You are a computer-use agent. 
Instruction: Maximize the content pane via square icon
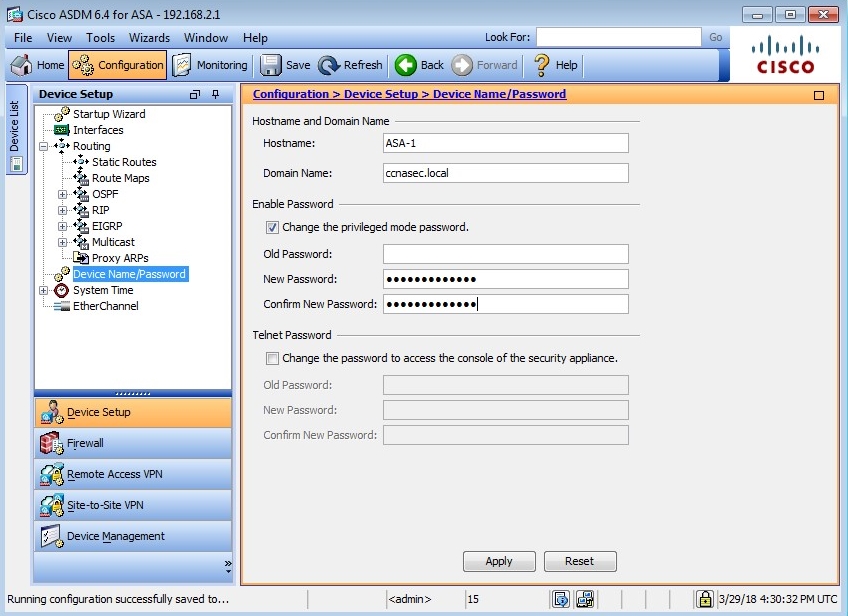[x=819, y=96]
